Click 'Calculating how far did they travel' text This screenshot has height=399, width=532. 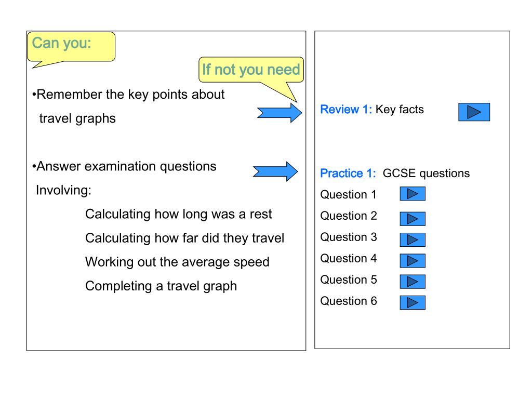(x=184, y=238)
